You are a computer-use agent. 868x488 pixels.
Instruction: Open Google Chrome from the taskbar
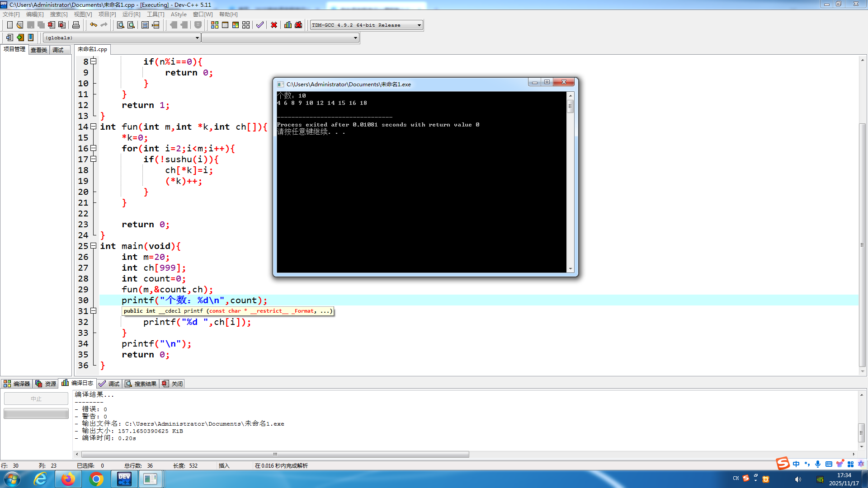(x=96, y=479)
